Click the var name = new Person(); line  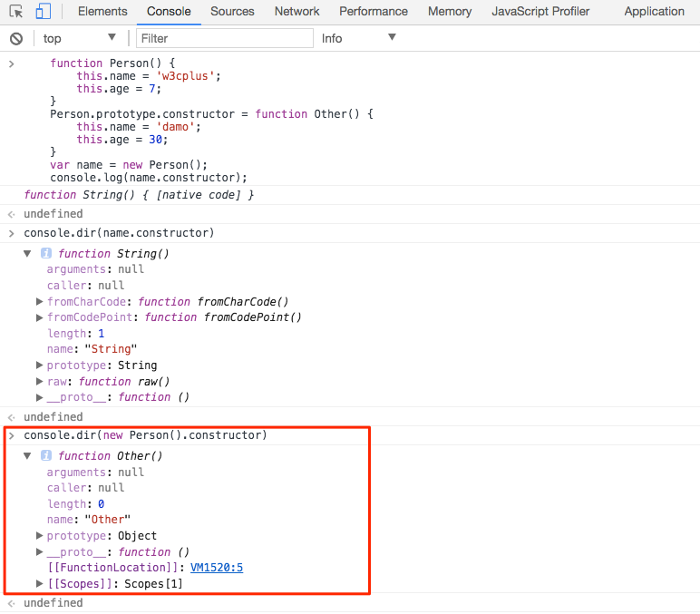point(129,165)
